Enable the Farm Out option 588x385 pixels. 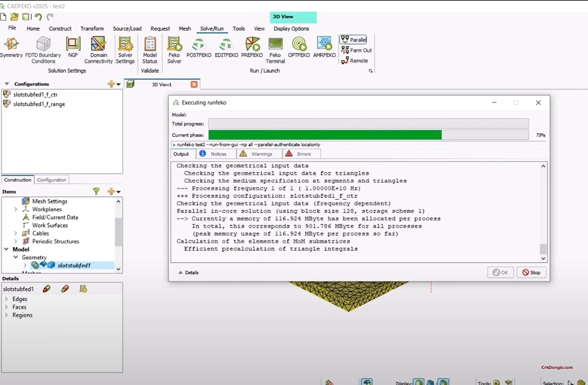[x=355, y=50]
